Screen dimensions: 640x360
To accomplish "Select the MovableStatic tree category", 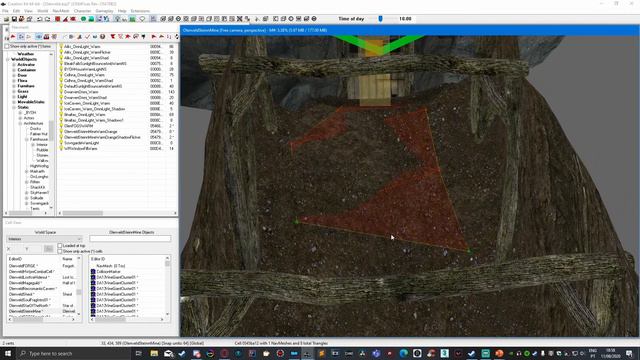I will [x=31, y=102].
